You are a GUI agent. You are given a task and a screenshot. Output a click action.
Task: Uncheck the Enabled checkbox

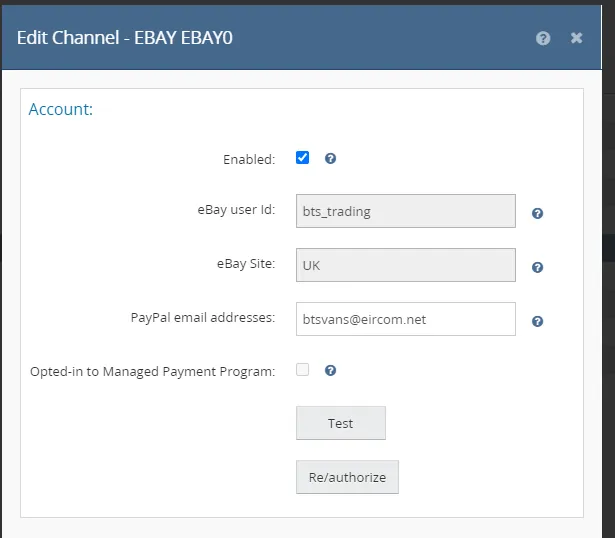[302, 158]
